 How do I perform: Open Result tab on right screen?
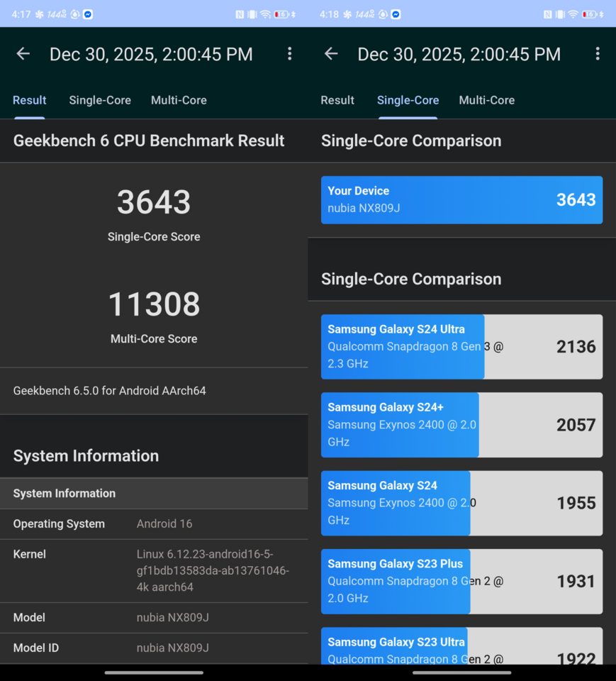tap(337, 100)
